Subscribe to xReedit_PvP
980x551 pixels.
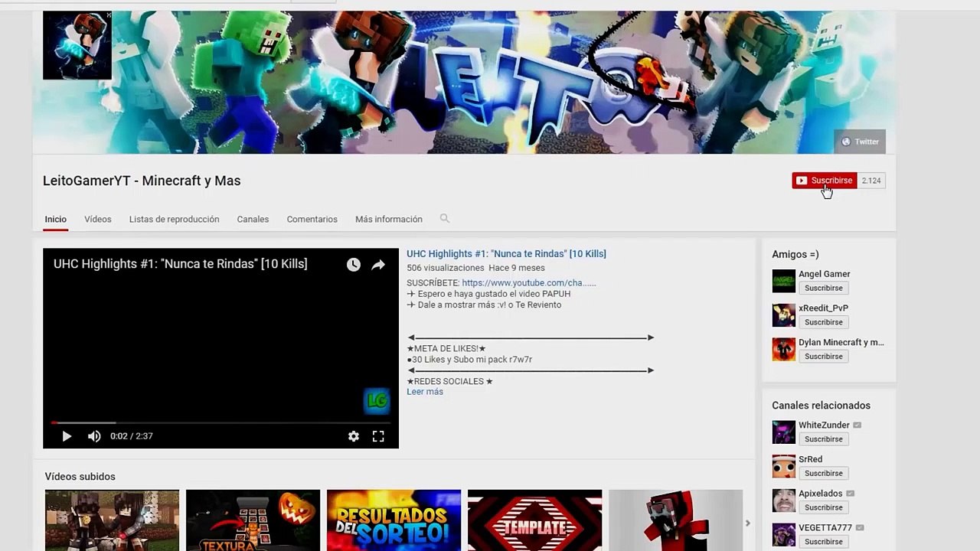(x=823, y=322)
